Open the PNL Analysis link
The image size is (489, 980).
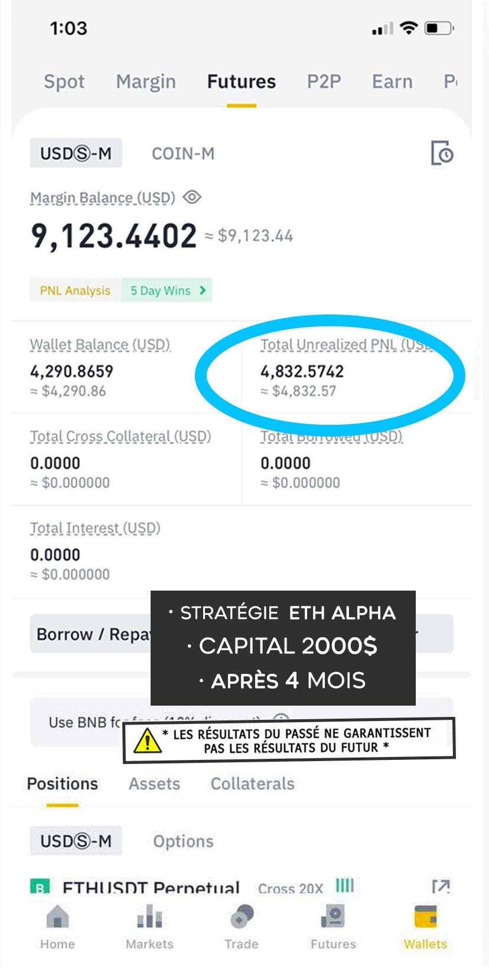[x=75, y=290]
